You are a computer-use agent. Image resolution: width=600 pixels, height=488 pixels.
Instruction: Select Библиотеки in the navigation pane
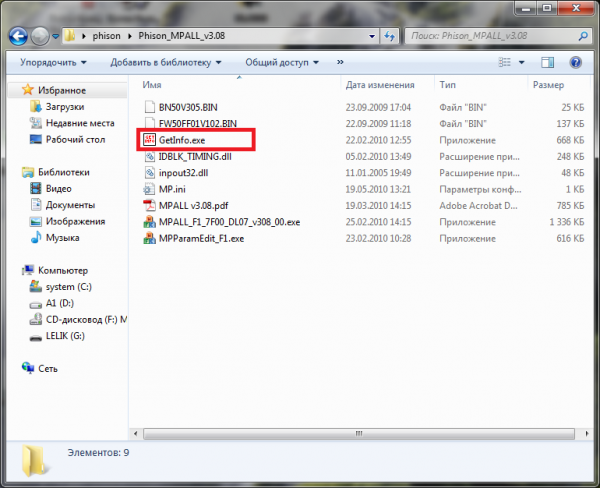tap(64, 172)
